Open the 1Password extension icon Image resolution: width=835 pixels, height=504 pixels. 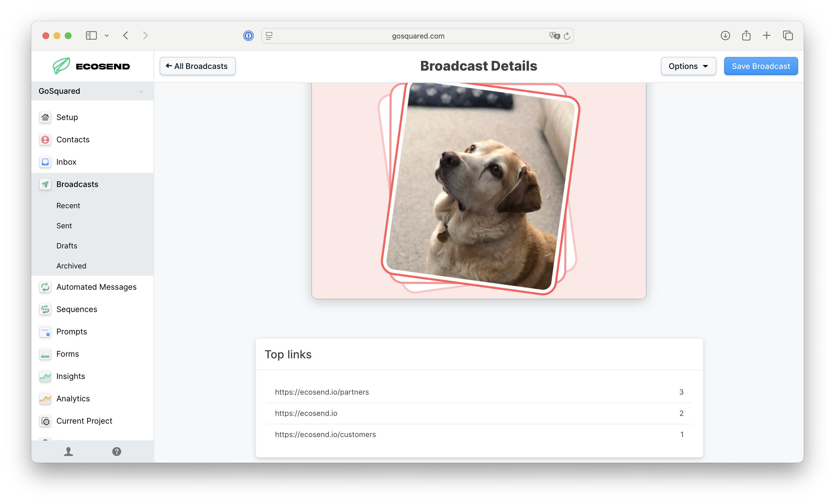(x=248, y=35)
